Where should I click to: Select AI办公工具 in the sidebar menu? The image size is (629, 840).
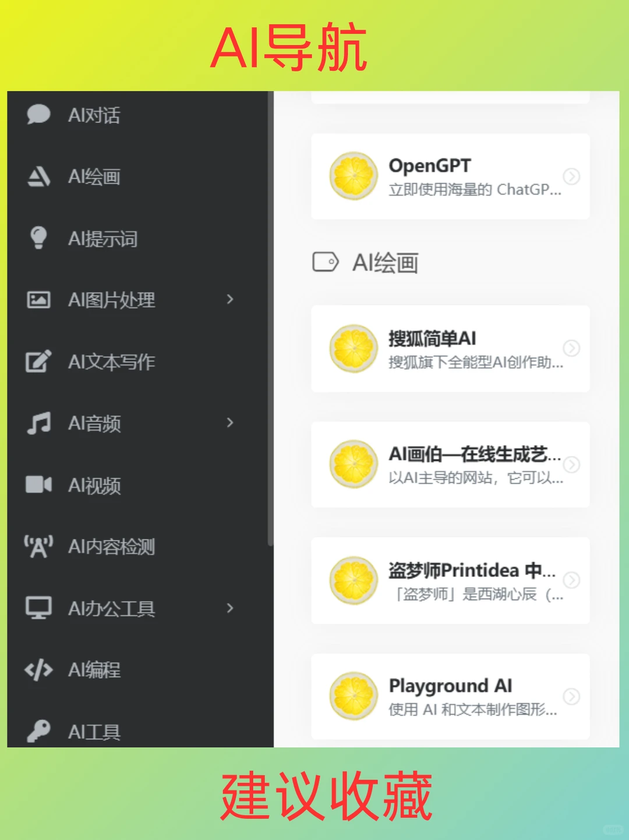point(112,609)
